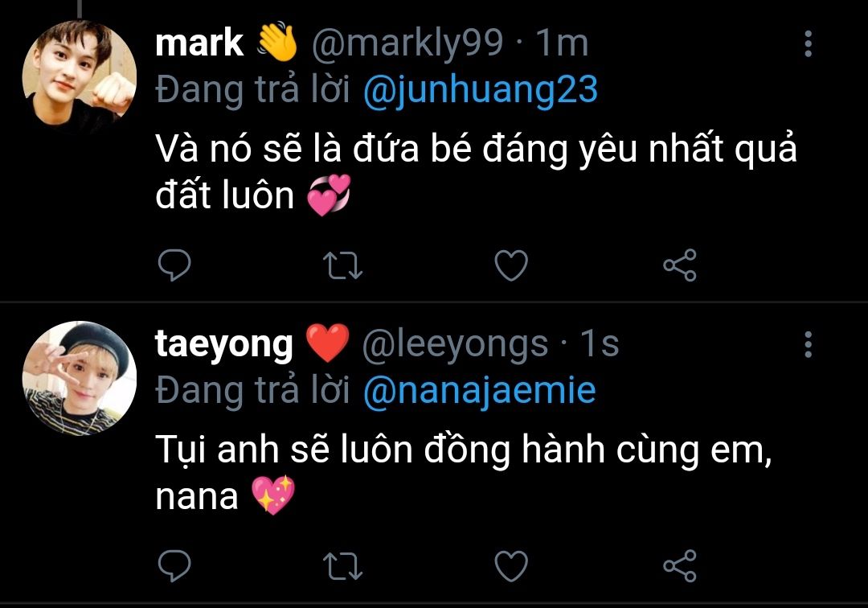
Task: Open mark's profile via display name
Action: [199, 43]
